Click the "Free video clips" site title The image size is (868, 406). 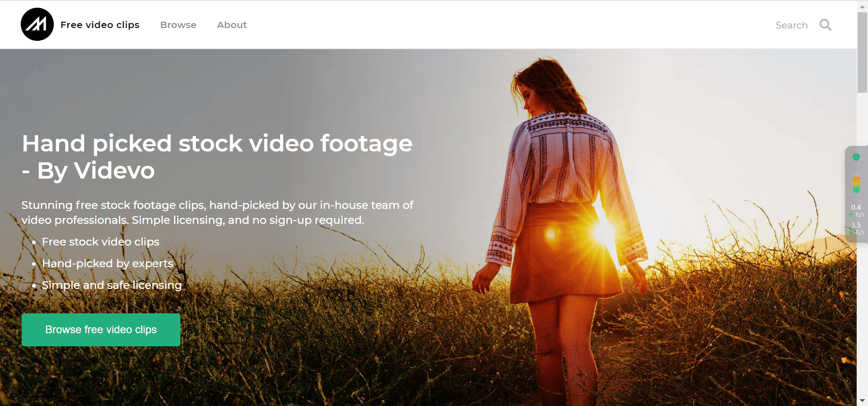(x=100, y=25)
